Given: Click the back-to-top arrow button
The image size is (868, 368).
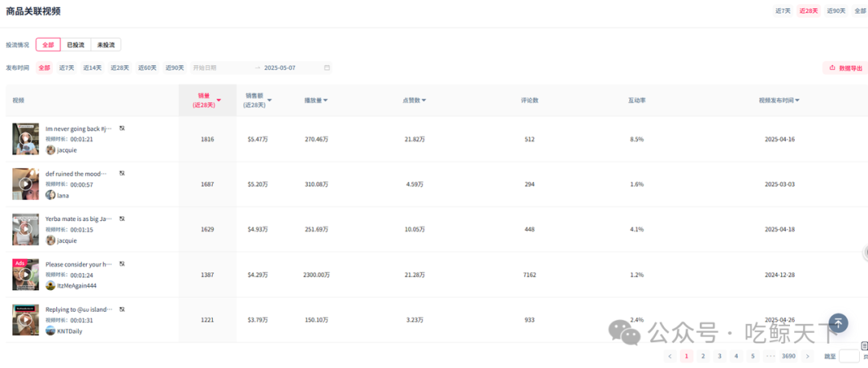Looking at the screenshot, I should 838,323.
